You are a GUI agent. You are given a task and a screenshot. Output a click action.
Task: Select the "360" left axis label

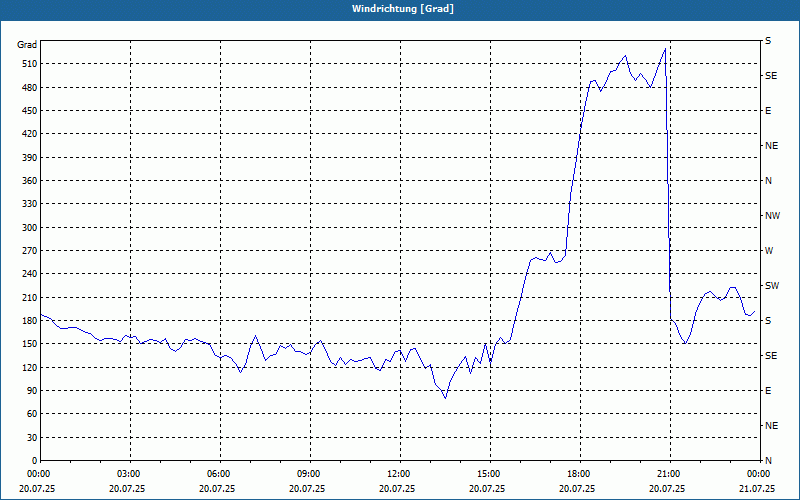point(30,181)
